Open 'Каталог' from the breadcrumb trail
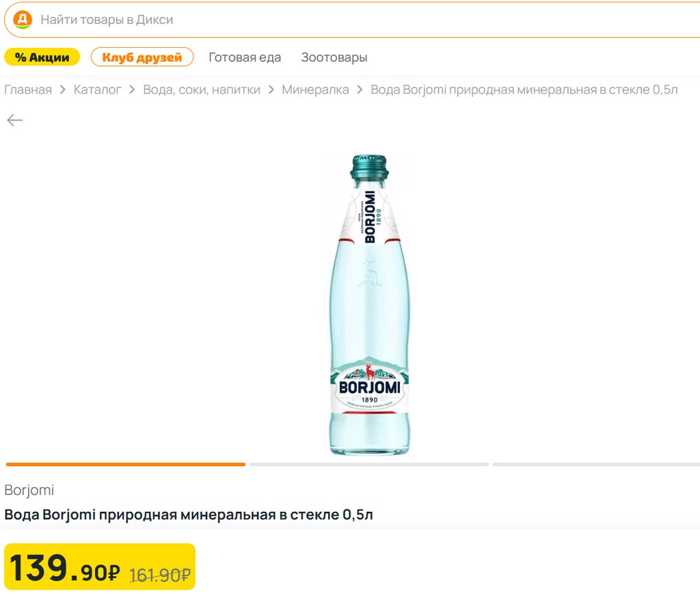 coord(98,90)
